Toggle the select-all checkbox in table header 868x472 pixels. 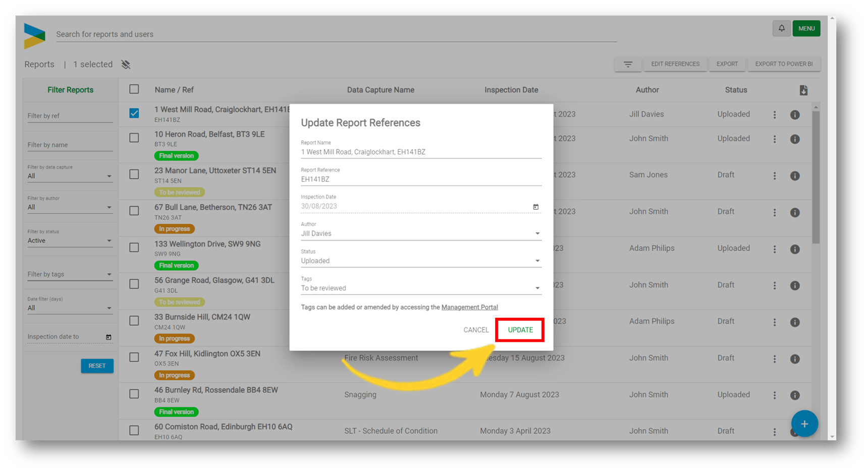tap(134, 89)
